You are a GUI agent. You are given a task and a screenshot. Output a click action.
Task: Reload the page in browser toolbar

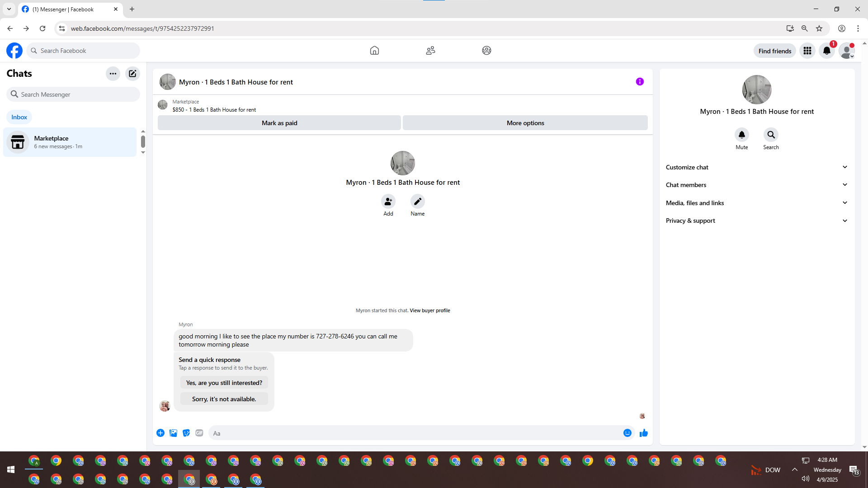pos(42,28)
